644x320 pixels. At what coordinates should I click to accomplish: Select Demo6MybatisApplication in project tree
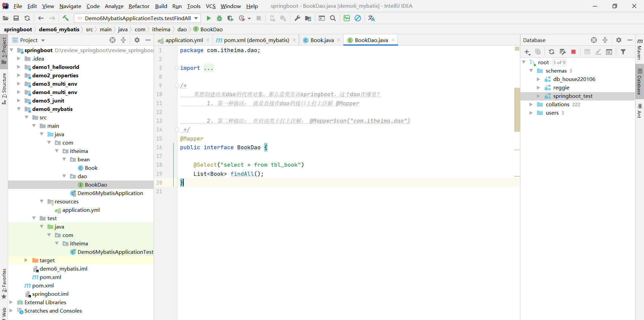pos(110,193)
